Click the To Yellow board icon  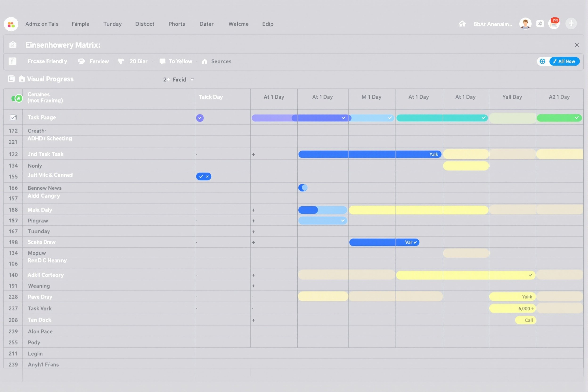click(x=163, y=61)
